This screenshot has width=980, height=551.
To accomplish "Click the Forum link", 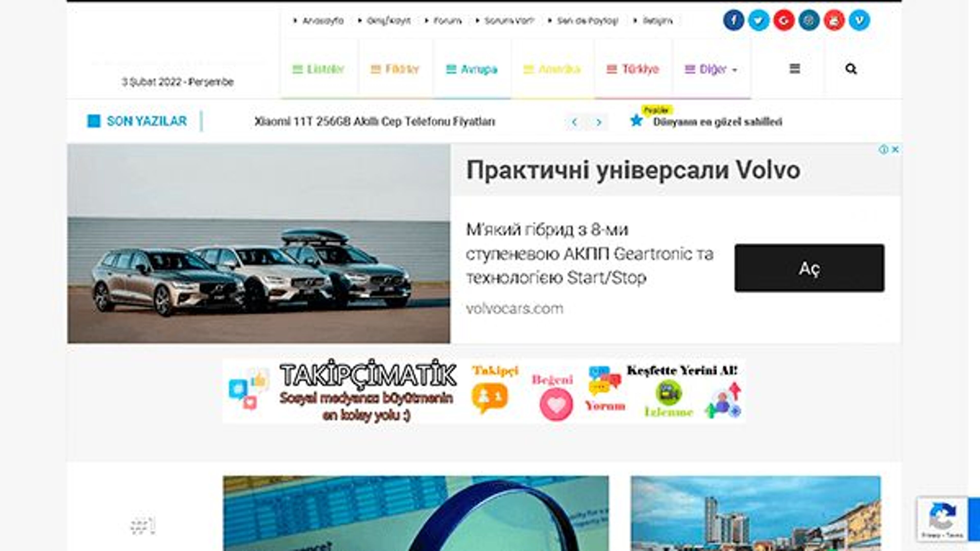I will [x=447, y=21].
